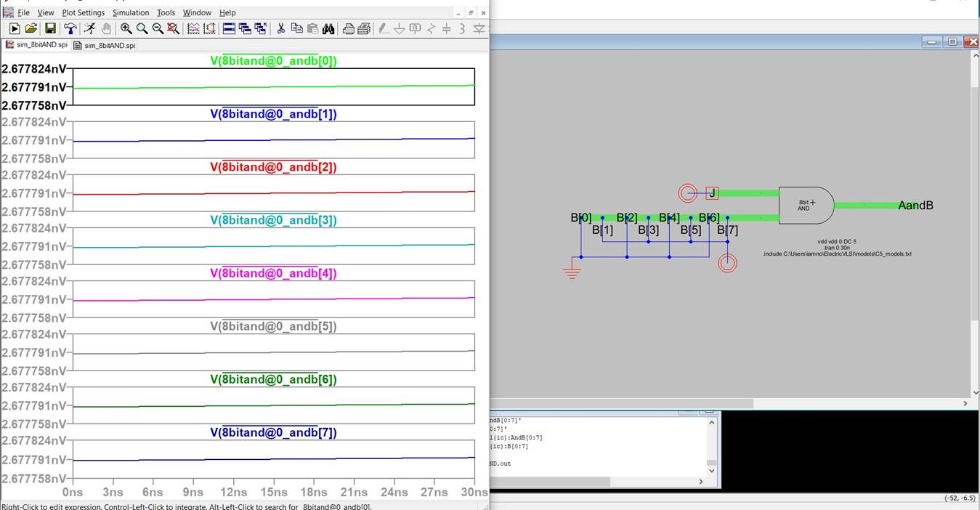Click the Paste clipboard icon
Image resolution: width=980 pixels, height=510 pixels.
click(x=312, y=28)
